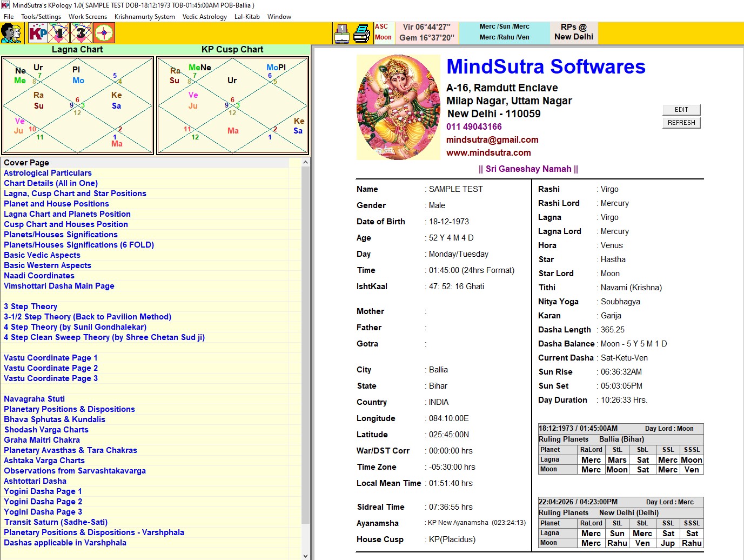The image size is (744, 560).
Task: Click the KP Cusp Chart diagram
Action: (x=232, y=105)
